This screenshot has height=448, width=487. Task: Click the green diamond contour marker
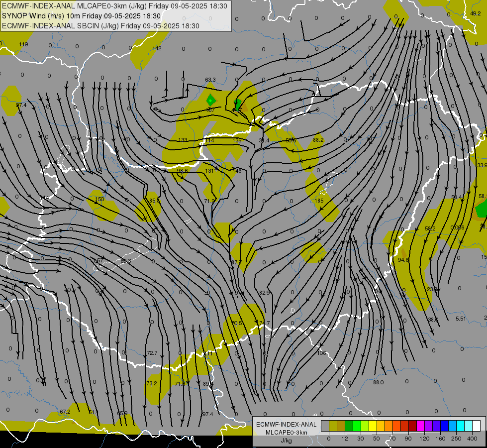click(x=211, y=101)
